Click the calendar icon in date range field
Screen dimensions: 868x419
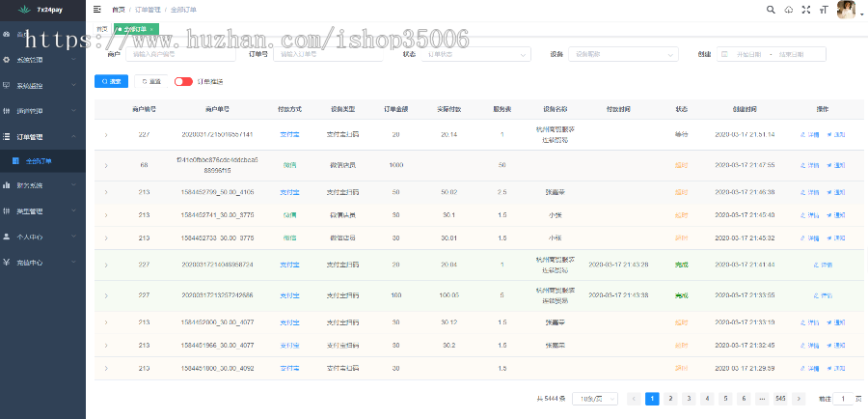coord(724,54)
